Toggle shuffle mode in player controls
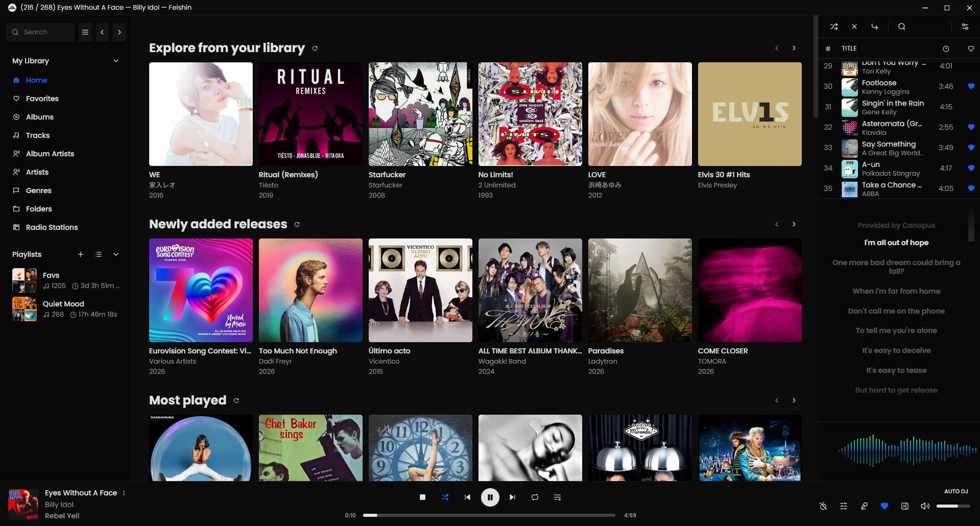Image resolution: width=980 pixels, height=526 pixels. tap(445, 497)
